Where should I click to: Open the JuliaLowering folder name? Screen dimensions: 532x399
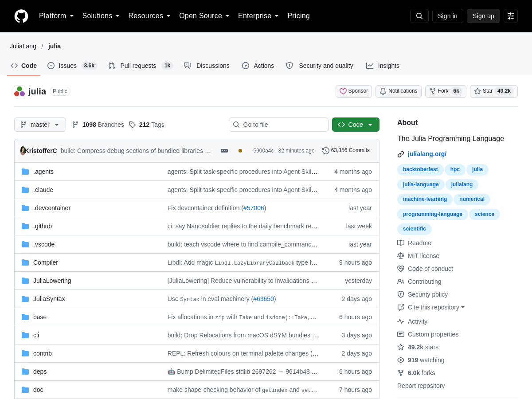coord(52,281)
